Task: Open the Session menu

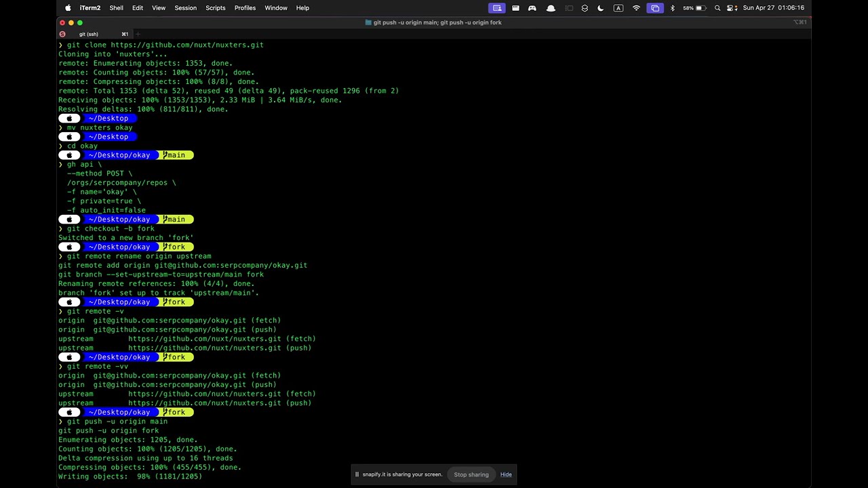Action: click(x=185, y=8)
